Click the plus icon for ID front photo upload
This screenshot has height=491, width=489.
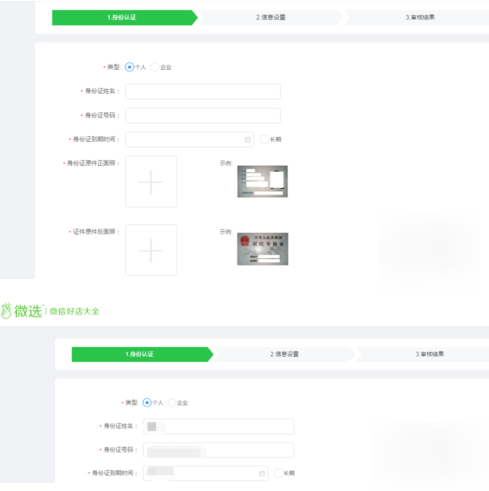[151, 182]
